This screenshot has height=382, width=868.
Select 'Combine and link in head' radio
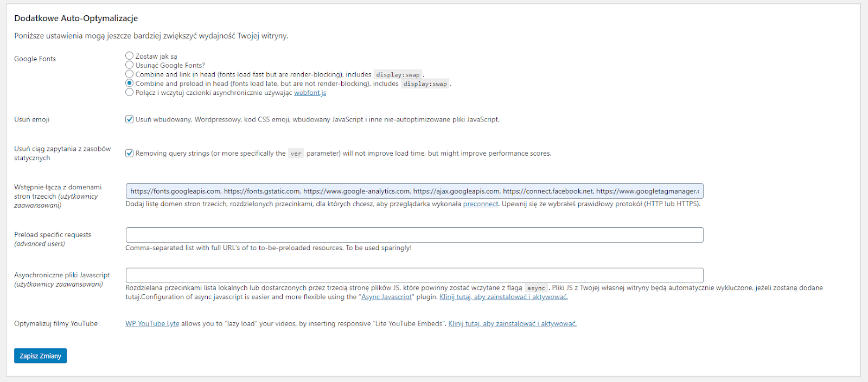(129, 74)
